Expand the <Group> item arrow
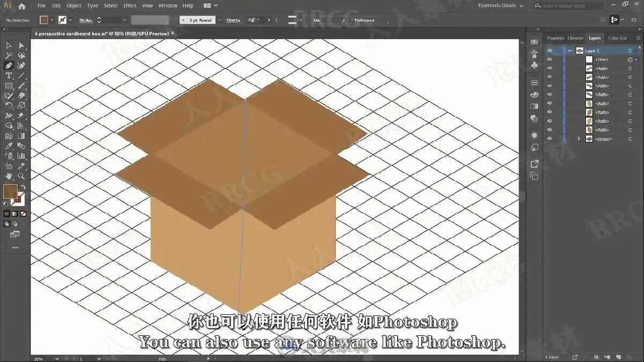Screen dimensions: 644x362 (x=579, y=139)
